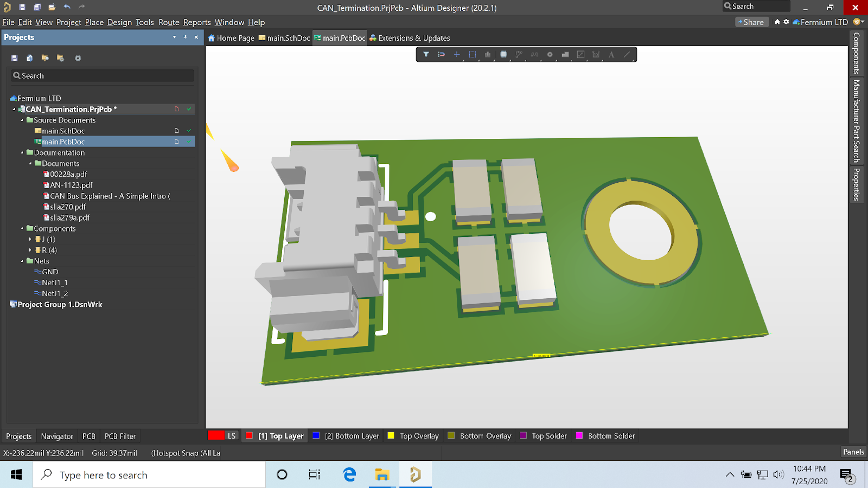Select the interactive routing icon
The width and height of the screenshot is (868, 488).
pos(519,54)
